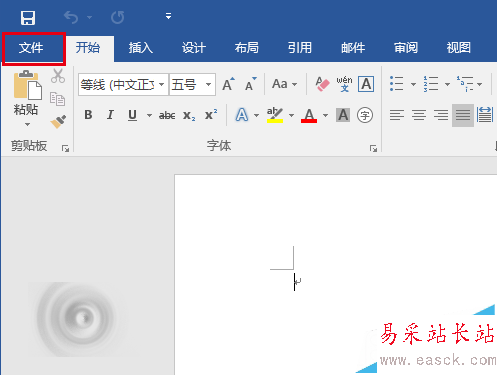Switch to the 插入 tab
Screen dimensions: 497x375
point(141,48)
